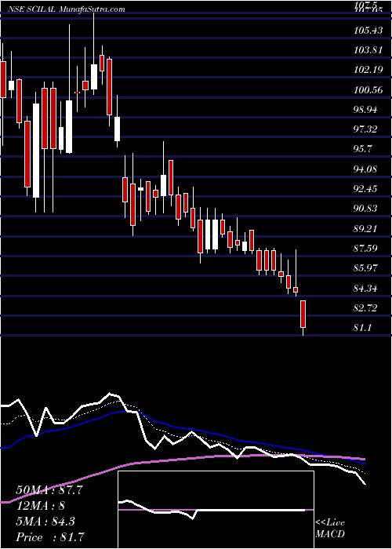Select the 87.59 price axis label
392x549 pixels.
pos(366,249)
